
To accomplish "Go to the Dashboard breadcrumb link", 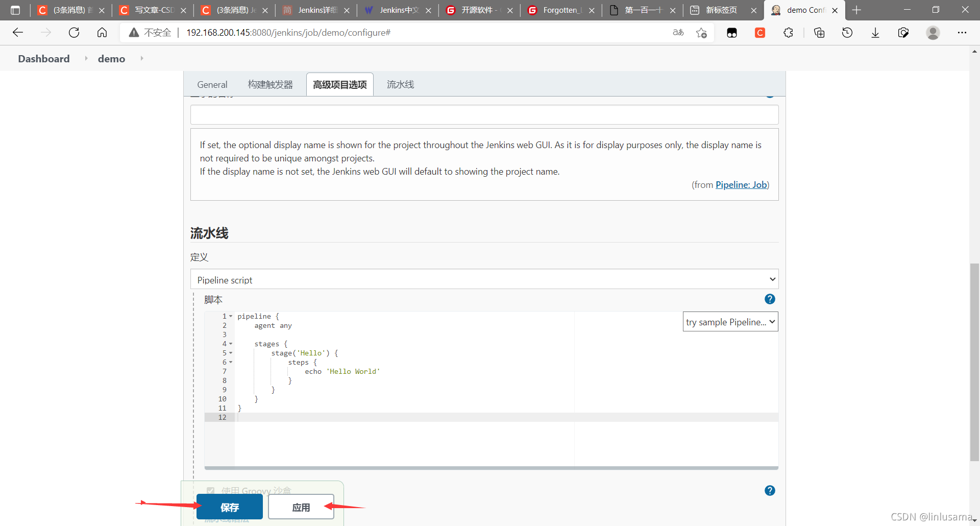I will click(44, 59).
